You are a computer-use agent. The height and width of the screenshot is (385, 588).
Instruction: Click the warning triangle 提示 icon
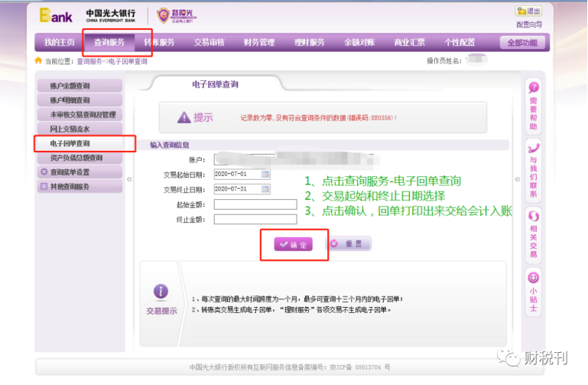pos(184,117)
